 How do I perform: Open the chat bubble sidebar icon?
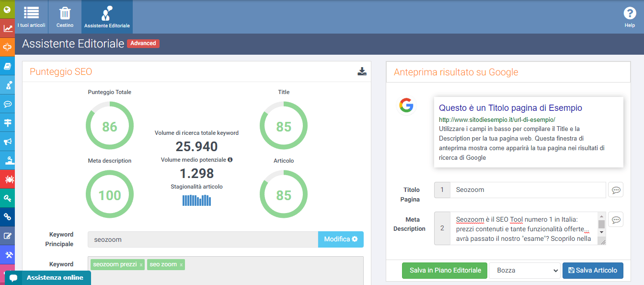click(8, 104)
